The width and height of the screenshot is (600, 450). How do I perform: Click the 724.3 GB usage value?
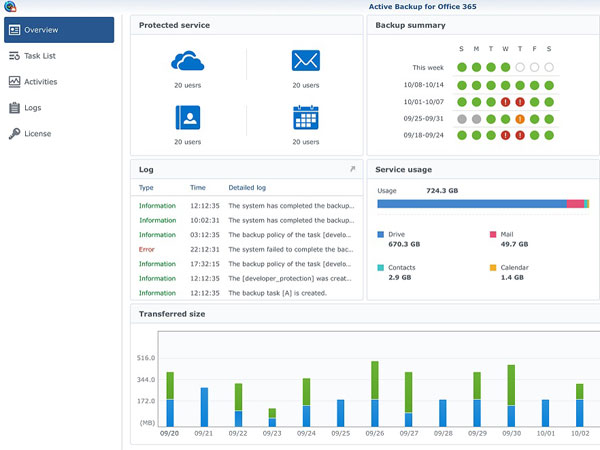(x=442, y=191)
